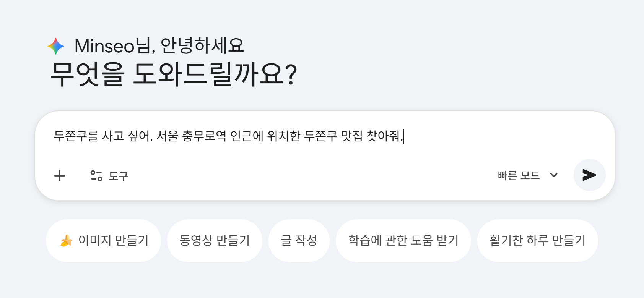The height and width of the screenshot is (298, 644).
Task: Send the prompt with the arrow button
Action: tap(589, 175)
